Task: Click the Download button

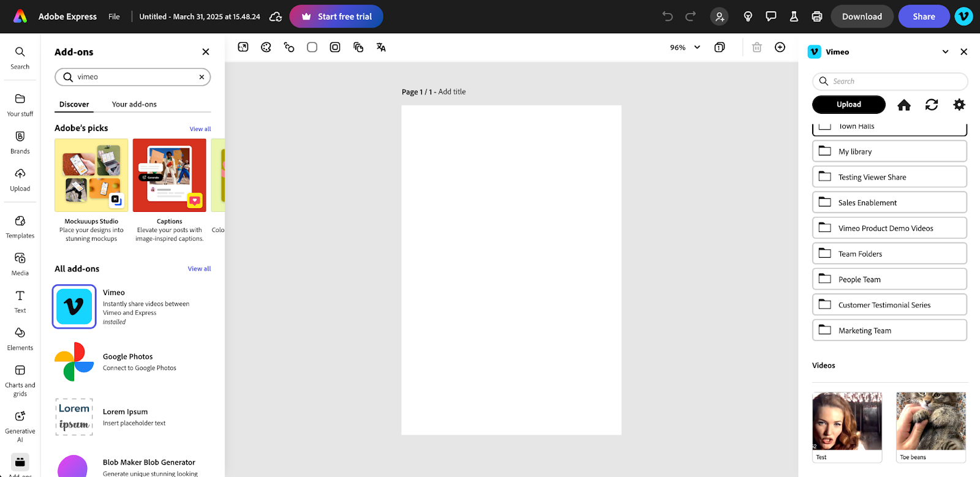Action: 861,17
